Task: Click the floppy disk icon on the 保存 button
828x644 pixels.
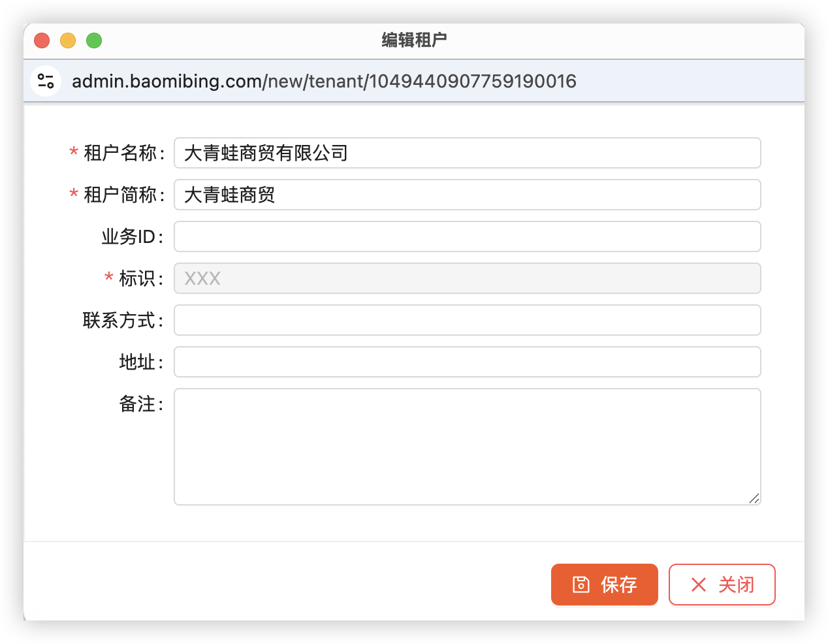Action: pyautogui.click(x=581, y=585)
